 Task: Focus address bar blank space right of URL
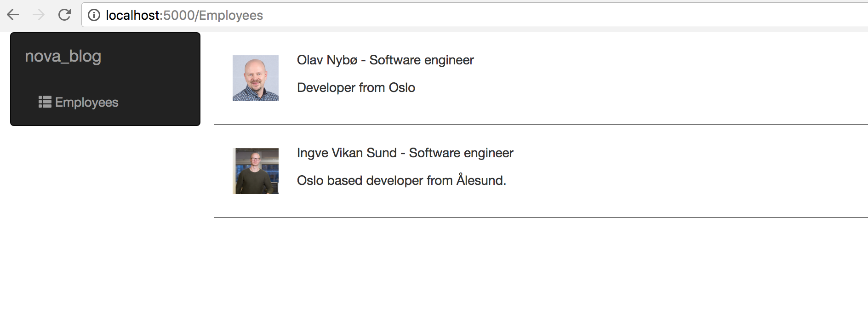point(552,15)
